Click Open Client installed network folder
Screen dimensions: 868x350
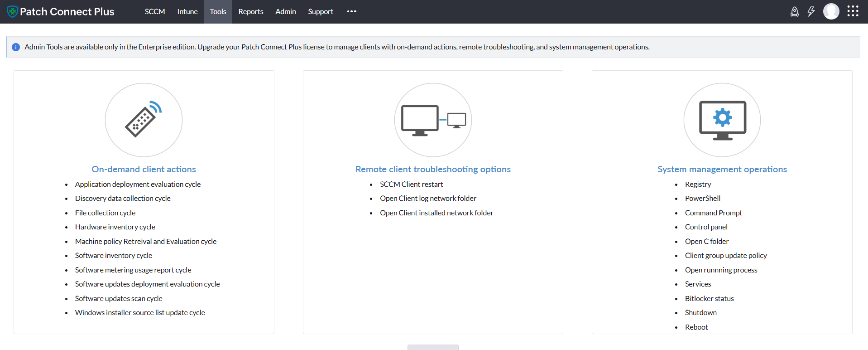(x=436, y=213)
